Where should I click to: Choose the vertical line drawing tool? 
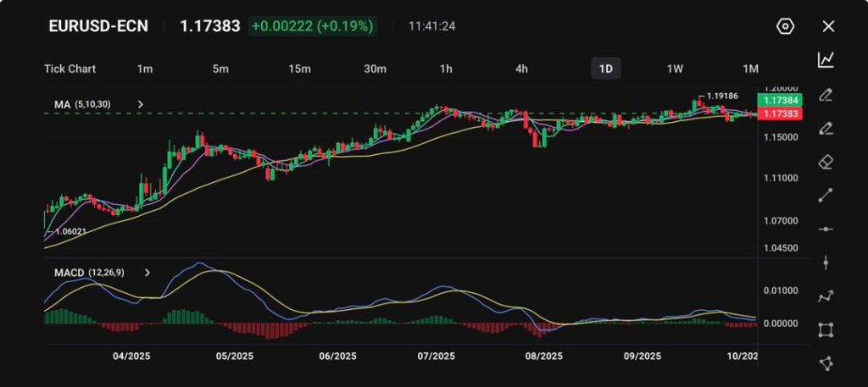pos(826,263)
